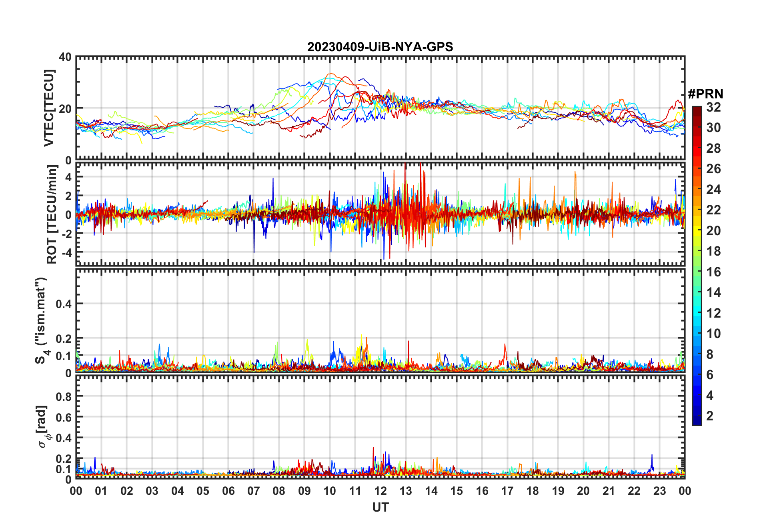Click colorbar tick label 32
The width and height of the screenshot is (761, 532).
(x=713, y=107)
